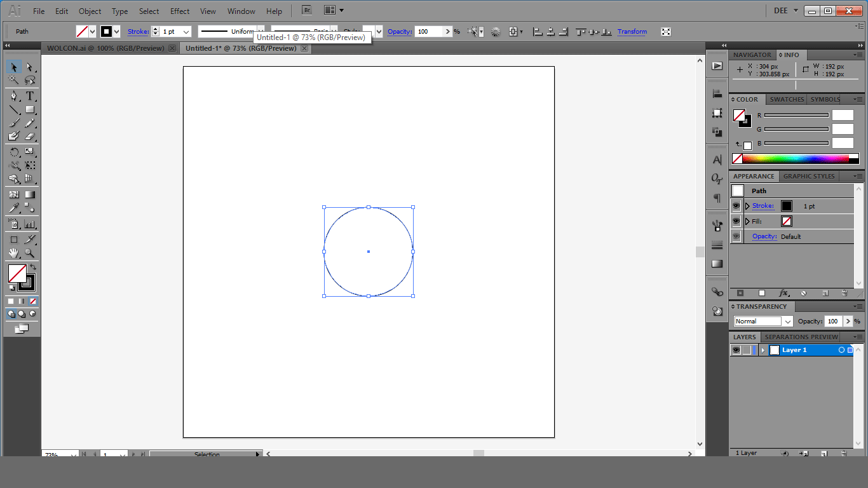This screenshot has height=488, width=868.
Task: Select the Zoom magnifier tool
Action: (29, 253)
